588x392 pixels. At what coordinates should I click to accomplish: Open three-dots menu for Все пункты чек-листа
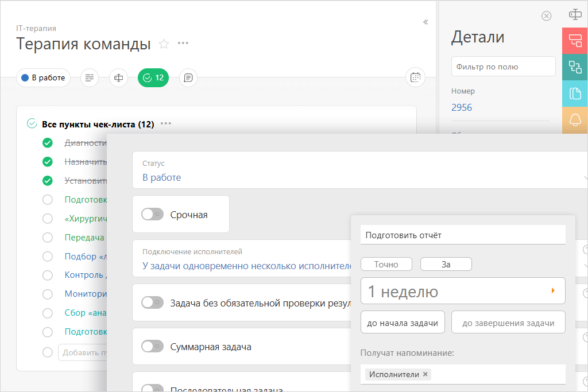click(166, 123)
